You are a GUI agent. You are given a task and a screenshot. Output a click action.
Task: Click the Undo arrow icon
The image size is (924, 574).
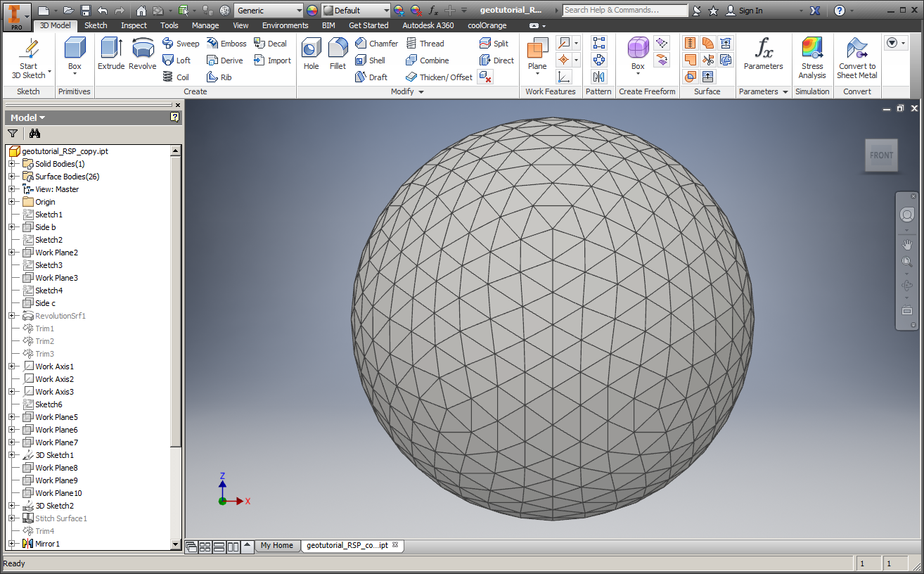pos(103,11)
